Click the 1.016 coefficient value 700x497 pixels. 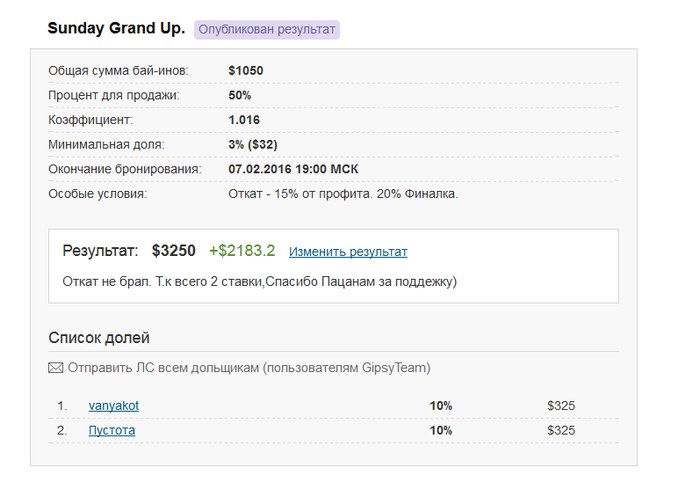point(245,120)
